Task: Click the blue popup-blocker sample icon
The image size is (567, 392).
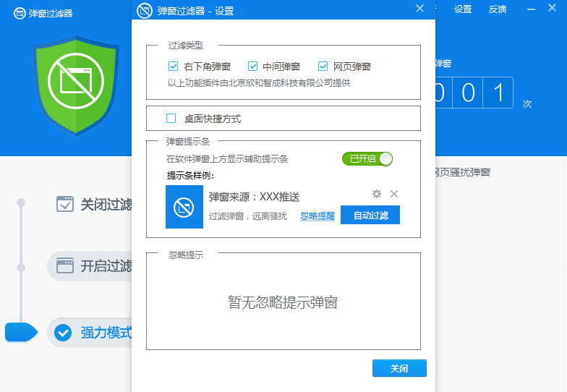Action: click(184, 207)
